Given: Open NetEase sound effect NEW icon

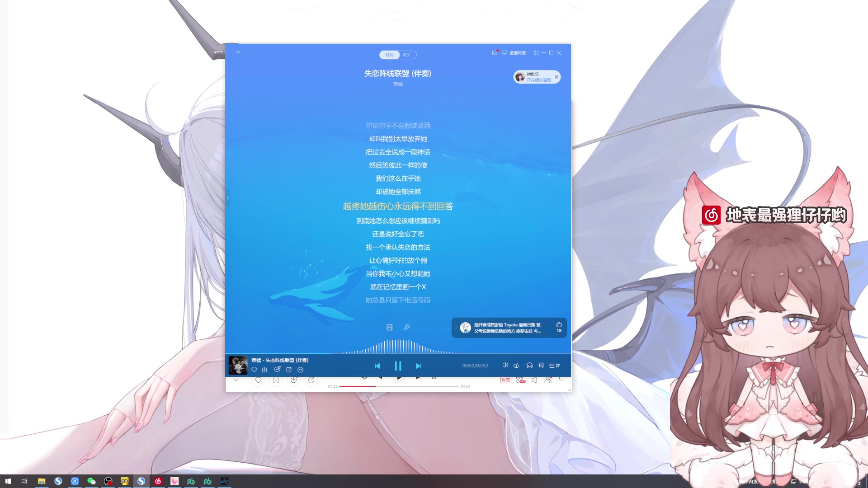Looking at the screenshot, I should 520,380.
